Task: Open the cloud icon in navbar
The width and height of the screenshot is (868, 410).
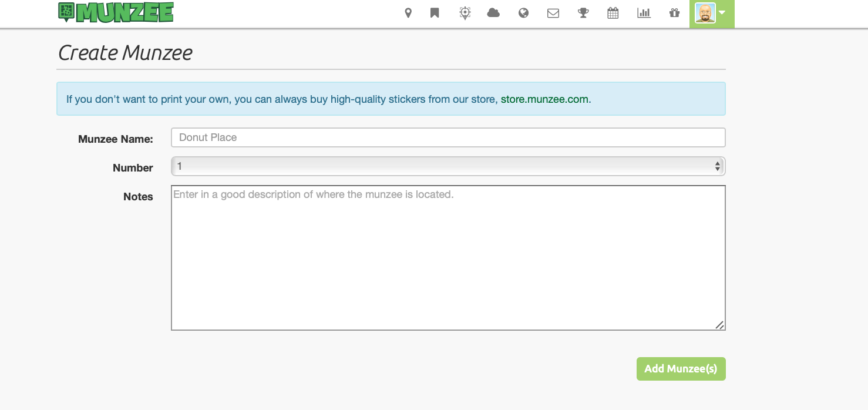Action: coord(493,13)
